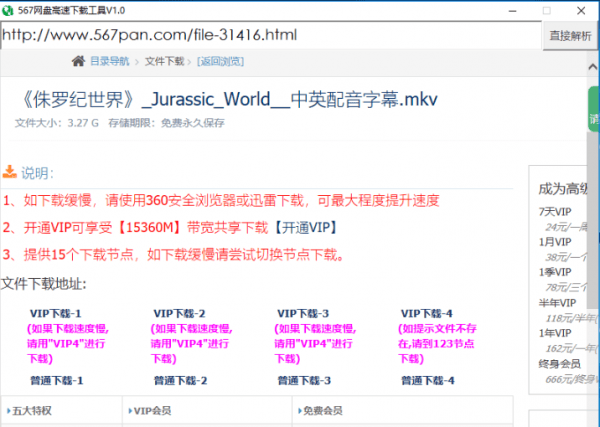
Task: Try the 普通下载-3 download node
Action: click(303, 381)
